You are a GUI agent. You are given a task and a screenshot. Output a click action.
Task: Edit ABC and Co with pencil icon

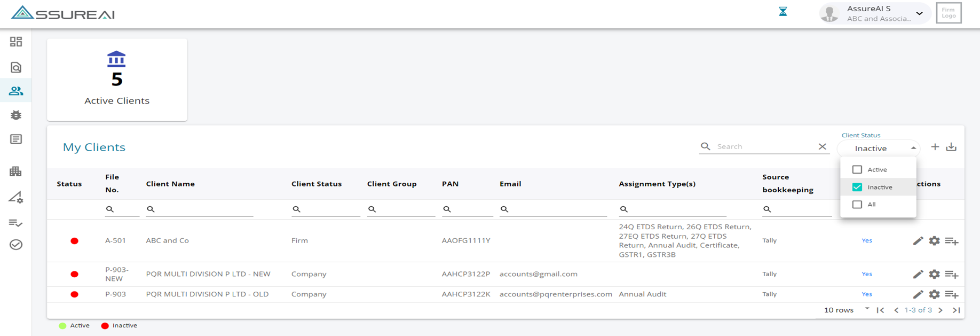[918, 241]
